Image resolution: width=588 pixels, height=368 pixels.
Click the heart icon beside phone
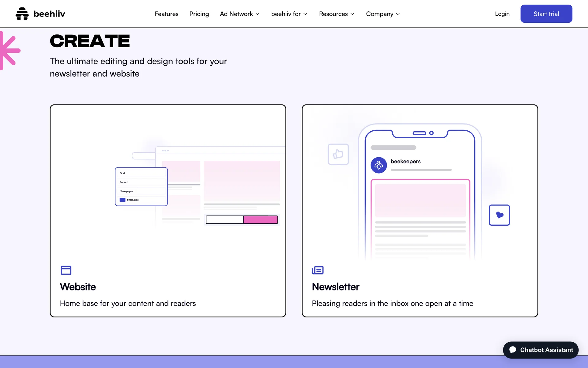pyautogui.click(x=499, y=215)
